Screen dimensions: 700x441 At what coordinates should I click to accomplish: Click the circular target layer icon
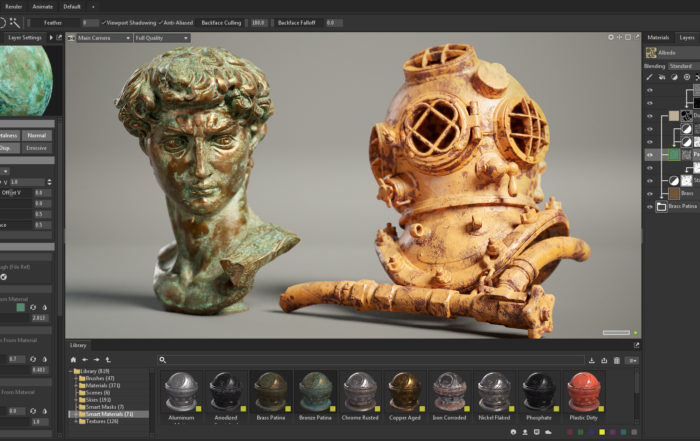[x=687, y=77]
